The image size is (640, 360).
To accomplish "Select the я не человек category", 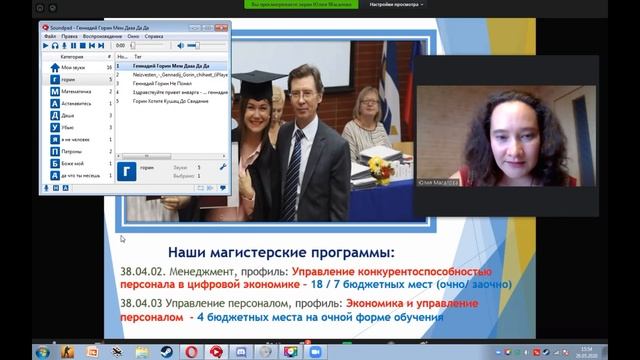I will coord(78,139).
